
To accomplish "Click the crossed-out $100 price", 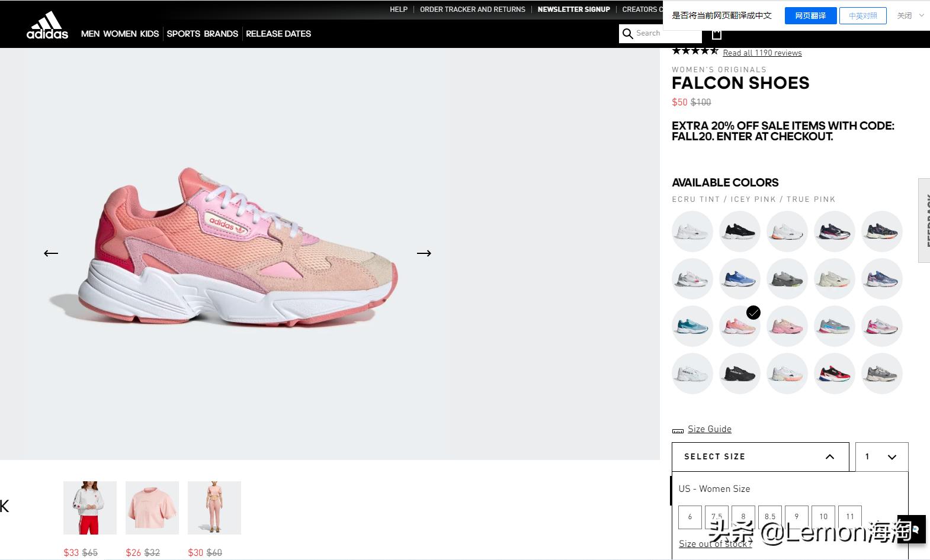I will 701,102.
